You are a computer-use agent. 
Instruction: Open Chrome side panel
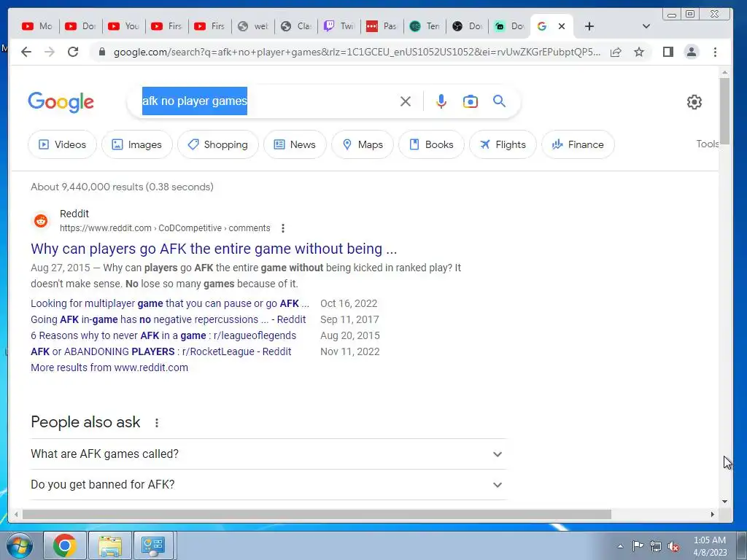click(x=668, y=52)
